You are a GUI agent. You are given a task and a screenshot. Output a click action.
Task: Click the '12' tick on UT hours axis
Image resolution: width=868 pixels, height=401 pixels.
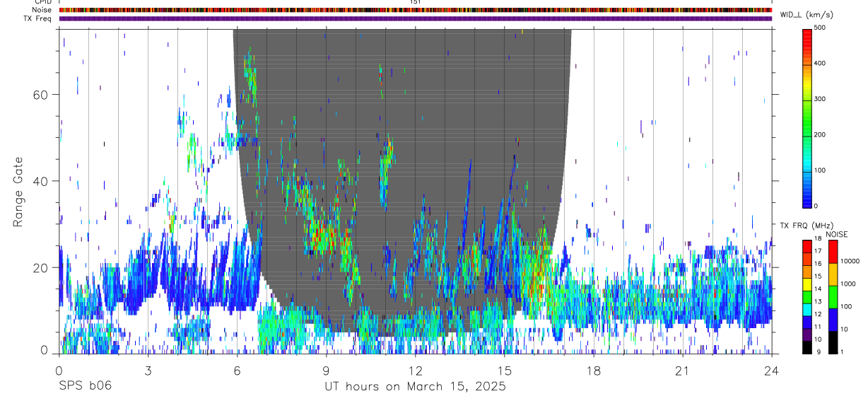415,370
